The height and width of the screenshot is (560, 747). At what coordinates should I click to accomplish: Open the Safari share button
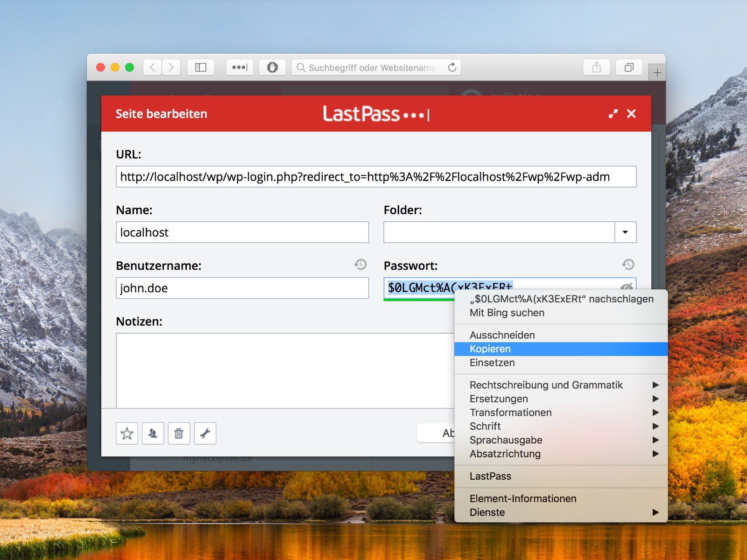(597, 67)
